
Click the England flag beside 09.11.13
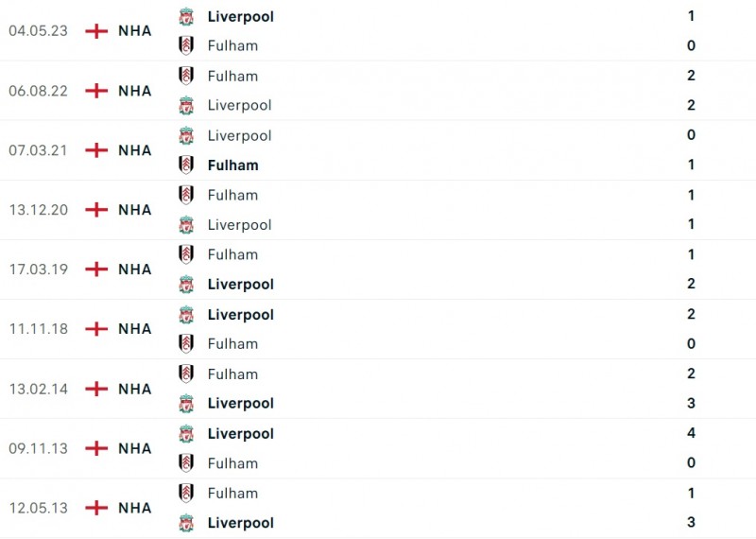pos(95,448)
